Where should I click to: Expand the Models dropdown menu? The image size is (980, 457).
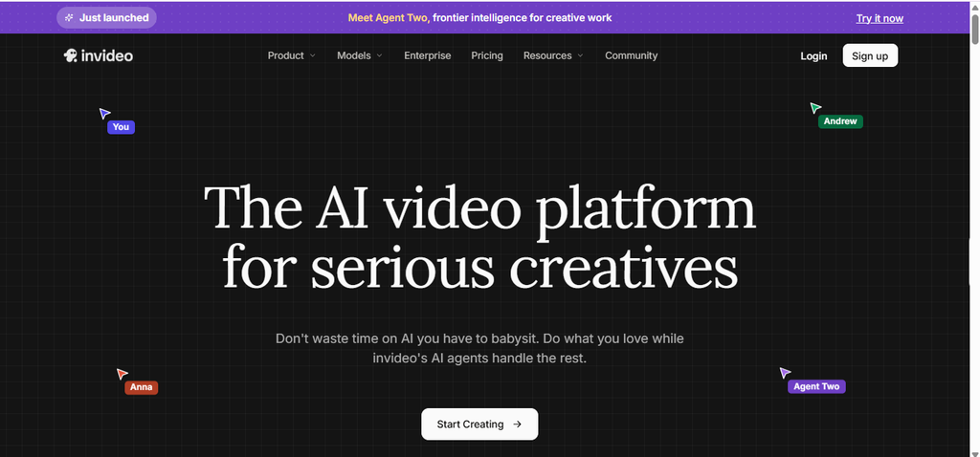(360, 55)
